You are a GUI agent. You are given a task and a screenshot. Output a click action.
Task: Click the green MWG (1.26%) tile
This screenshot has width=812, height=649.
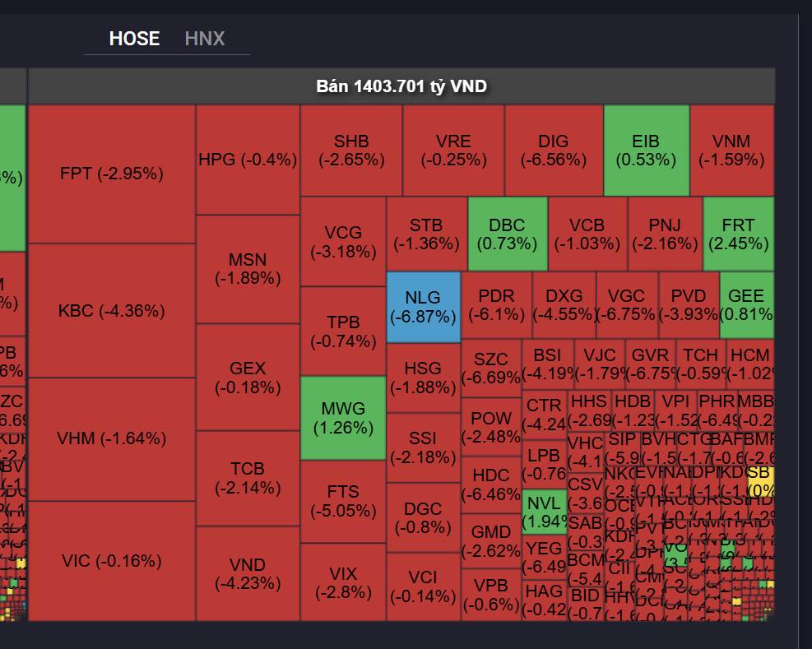pos(343,418)
